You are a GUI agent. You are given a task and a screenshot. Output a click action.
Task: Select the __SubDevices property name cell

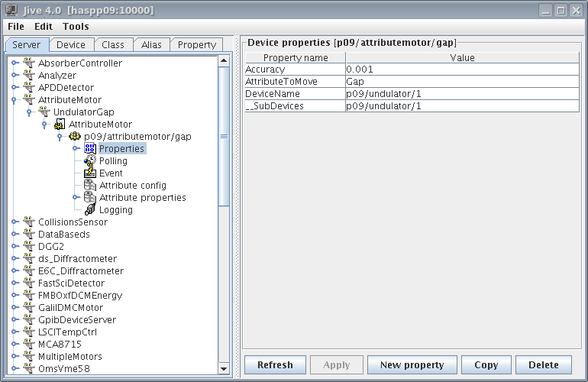coord(295,106)
